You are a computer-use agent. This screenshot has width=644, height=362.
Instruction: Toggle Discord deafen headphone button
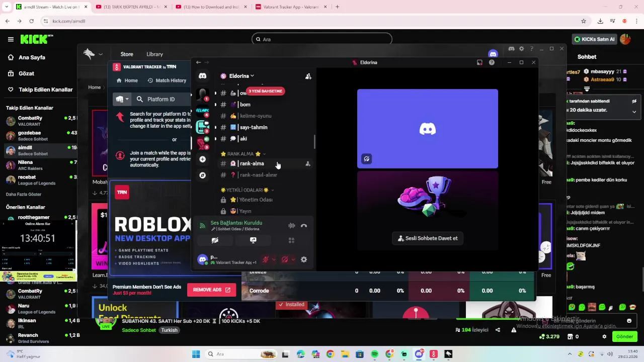click(285, 259)
